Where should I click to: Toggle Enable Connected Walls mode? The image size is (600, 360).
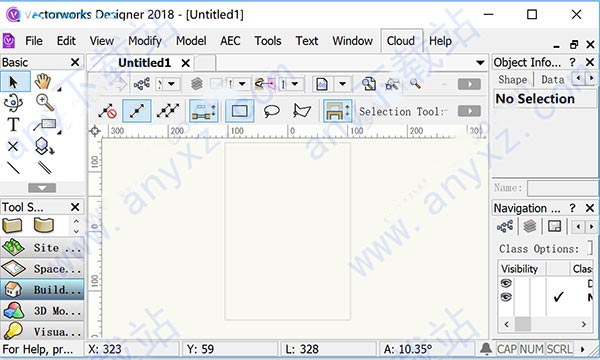pos(204,111)
